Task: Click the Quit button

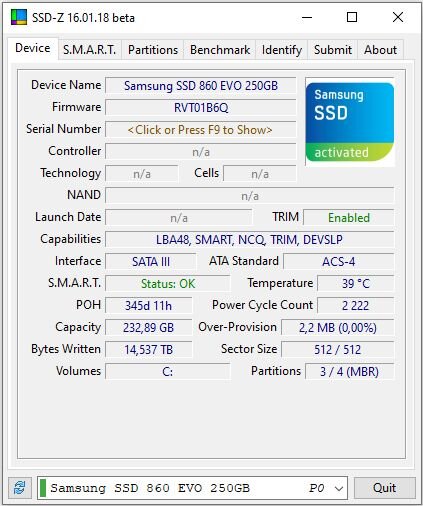Action: [x=385, y=488]
